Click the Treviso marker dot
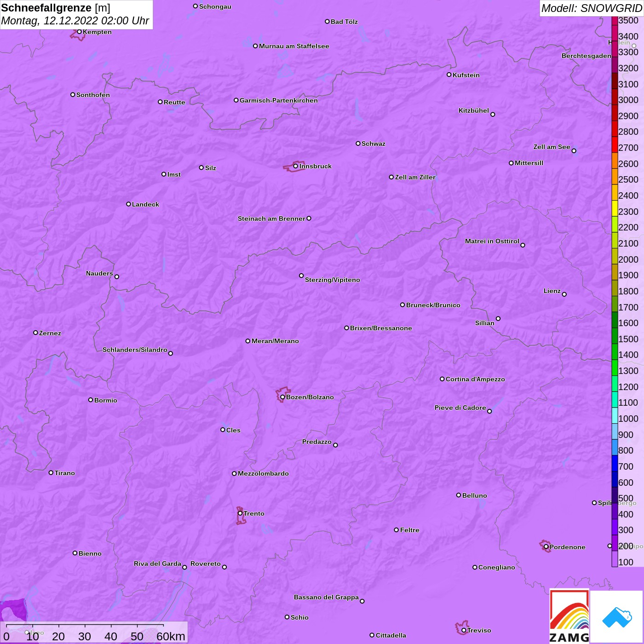The width and height of the screenshot is (644, 644). pyautogui.click(x=464, y=630)
